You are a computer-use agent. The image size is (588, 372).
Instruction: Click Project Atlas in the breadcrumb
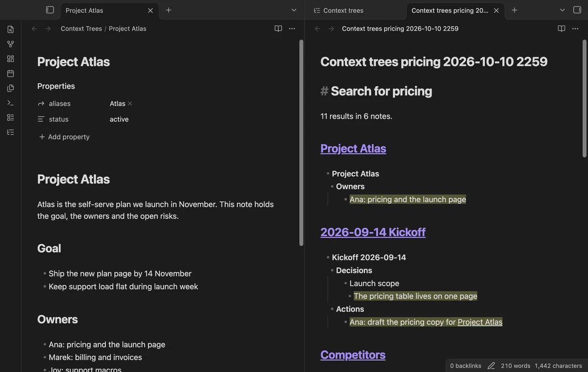click(127, 28)
